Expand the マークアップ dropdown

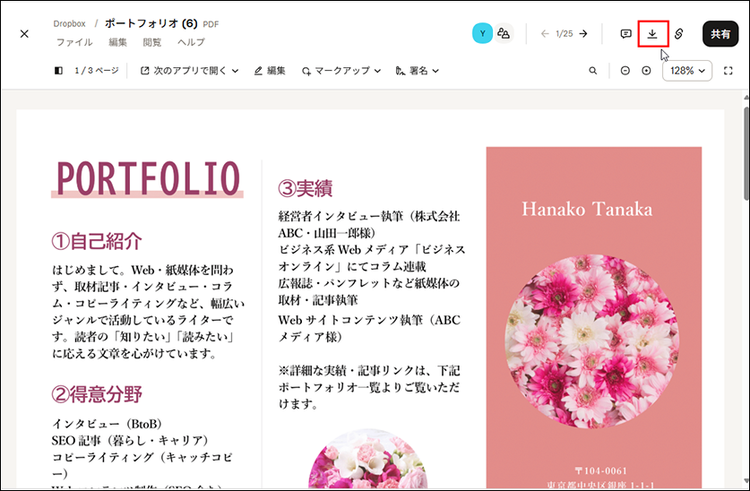tap(341, 71)
